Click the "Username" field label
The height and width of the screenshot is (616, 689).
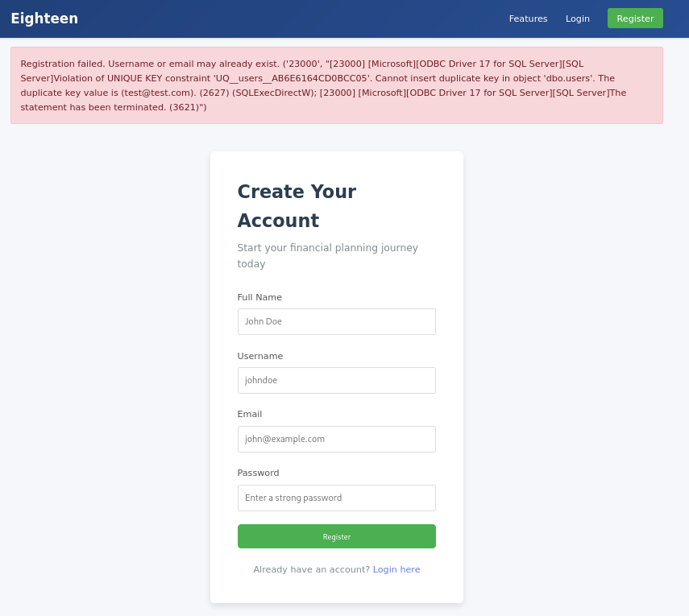(260, 356)
